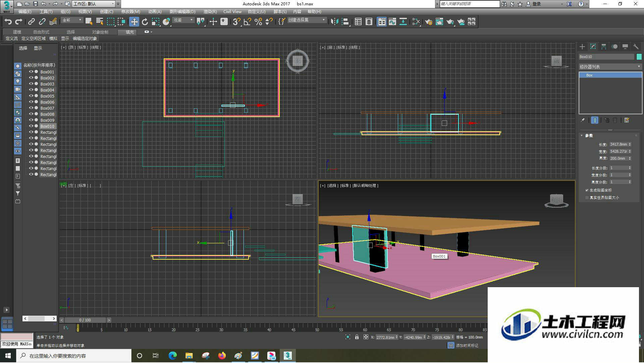The height and width of the screenshot is (363, 644).
Task: Choose the Select and Scale tool
Action: pos(156,22)
